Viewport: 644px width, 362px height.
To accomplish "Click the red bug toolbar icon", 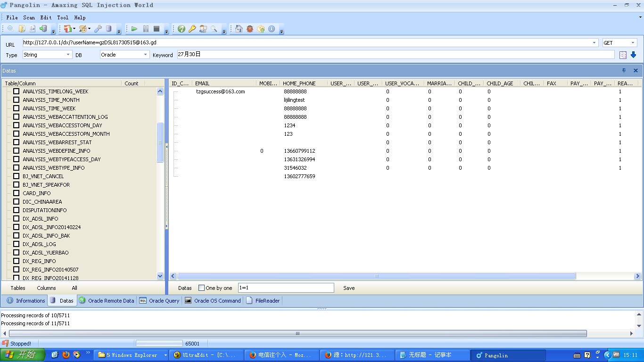I will [x=250, y=29].
